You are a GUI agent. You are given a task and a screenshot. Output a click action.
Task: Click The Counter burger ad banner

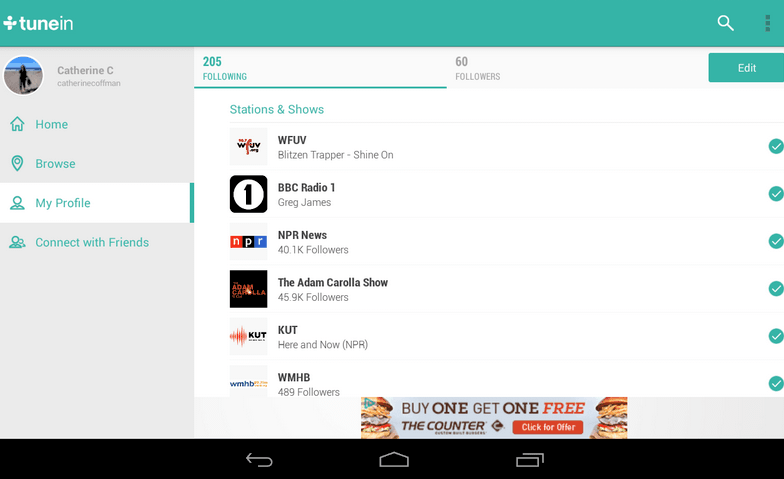(x=494, y=417)
